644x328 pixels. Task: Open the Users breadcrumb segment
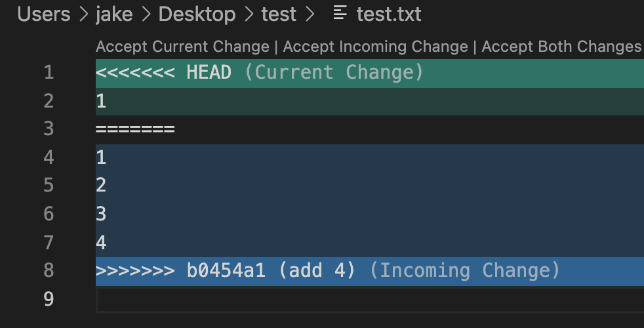click(43, 14)
